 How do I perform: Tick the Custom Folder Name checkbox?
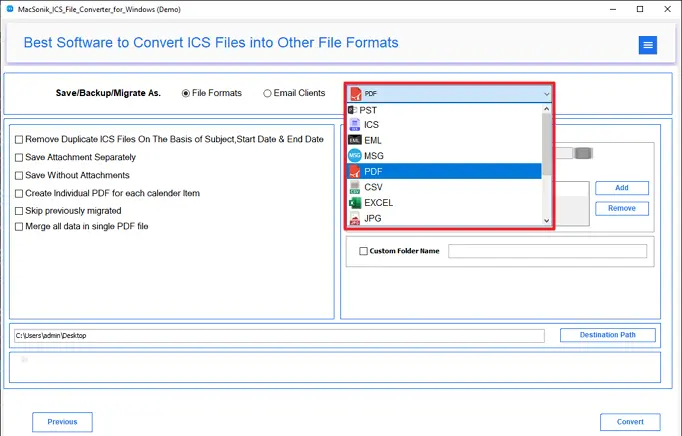click(x=363, y=251)
